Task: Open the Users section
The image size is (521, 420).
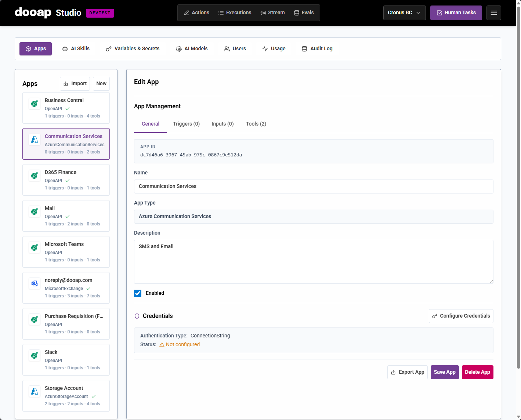Action: (235, 49)
